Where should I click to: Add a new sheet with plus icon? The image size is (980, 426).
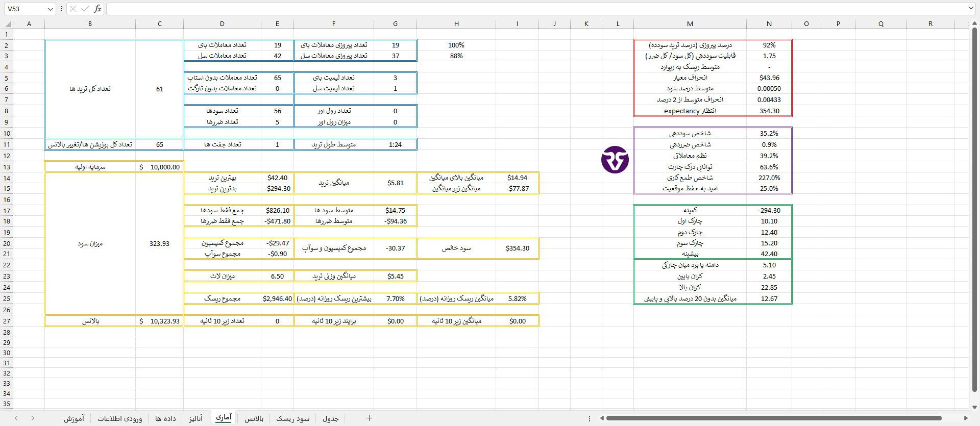[369, 418]
